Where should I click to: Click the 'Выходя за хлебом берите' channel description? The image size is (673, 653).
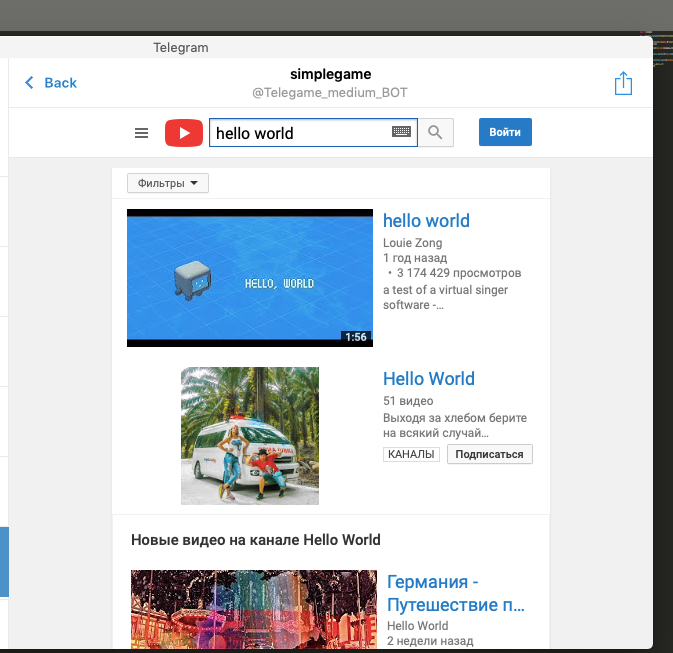tap(455, 425)
